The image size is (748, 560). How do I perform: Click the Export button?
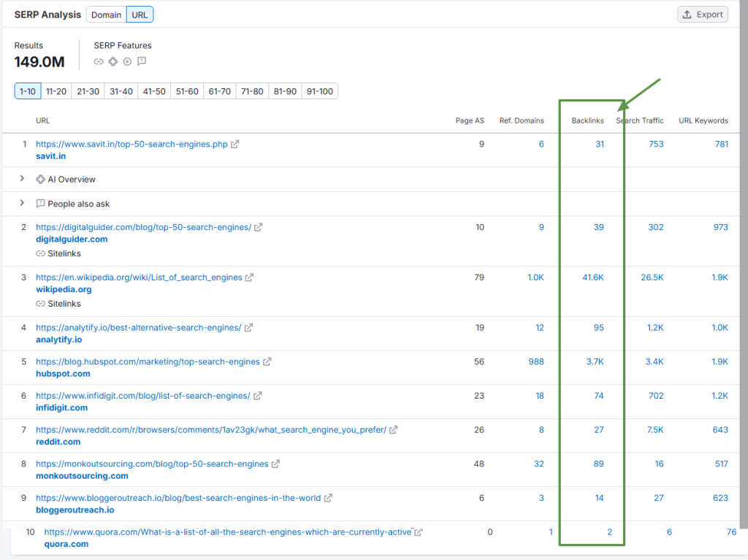click(702, 15)
